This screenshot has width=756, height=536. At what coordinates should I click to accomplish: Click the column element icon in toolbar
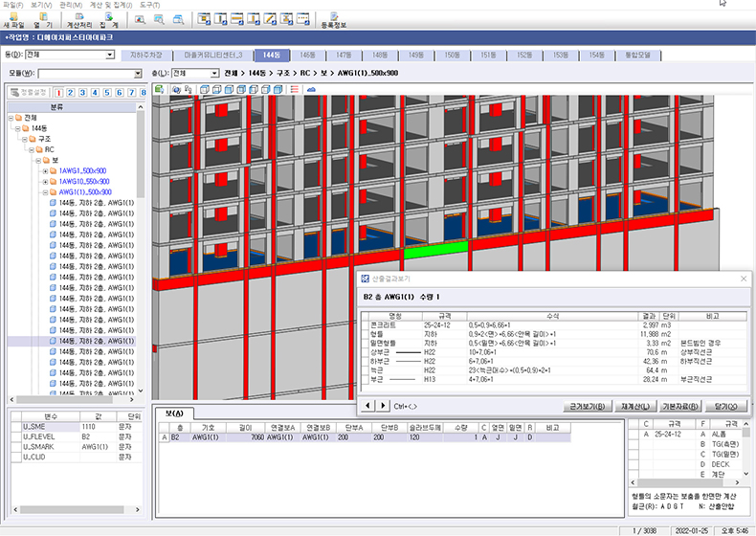click(x=220, y=19)
